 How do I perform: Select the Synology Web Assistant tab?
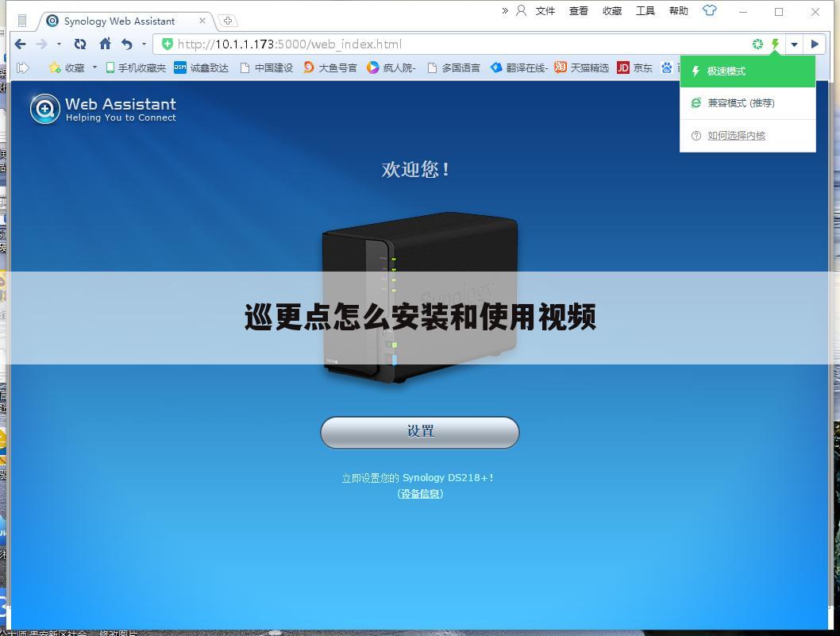(x=126, y=21)
